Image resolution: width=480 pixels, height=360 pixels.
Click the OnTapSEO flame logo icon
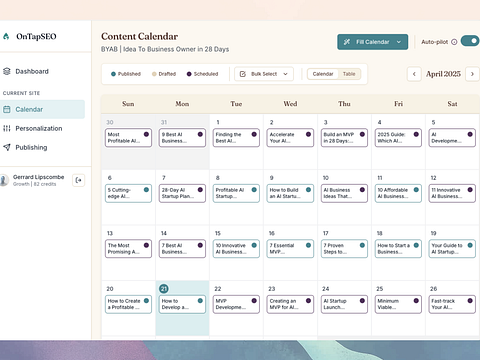(6, 36)
